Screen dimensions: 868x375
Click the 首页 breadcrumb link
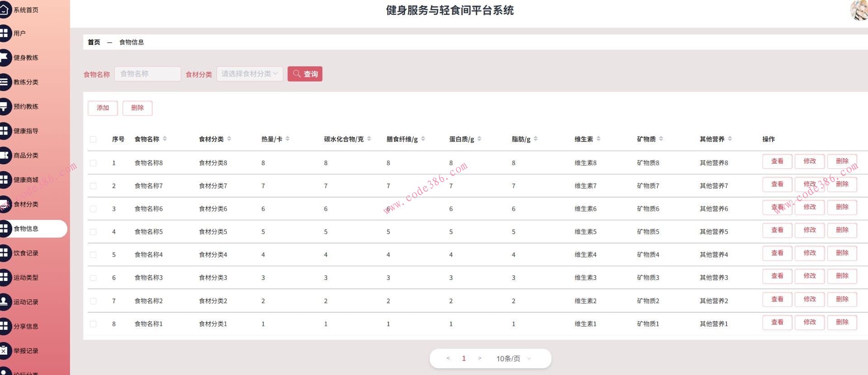(x=94, y=42)
